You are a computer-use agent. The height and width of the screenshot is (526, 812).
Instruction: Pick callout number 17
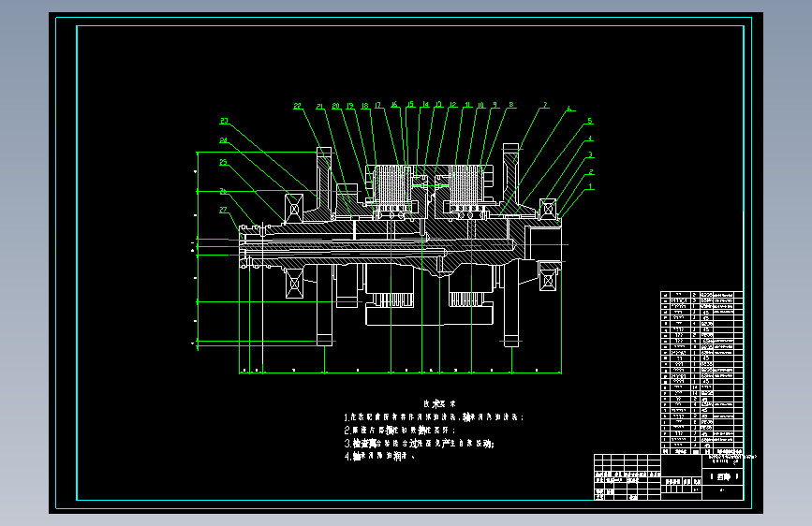tap(378, 105)
